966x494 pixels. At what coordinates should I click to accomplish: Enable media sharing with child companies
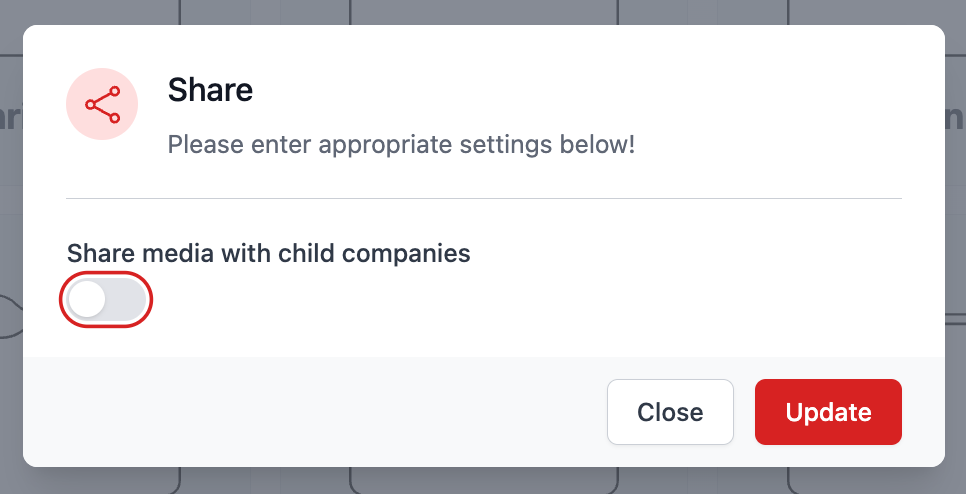[x=107, y=299]
